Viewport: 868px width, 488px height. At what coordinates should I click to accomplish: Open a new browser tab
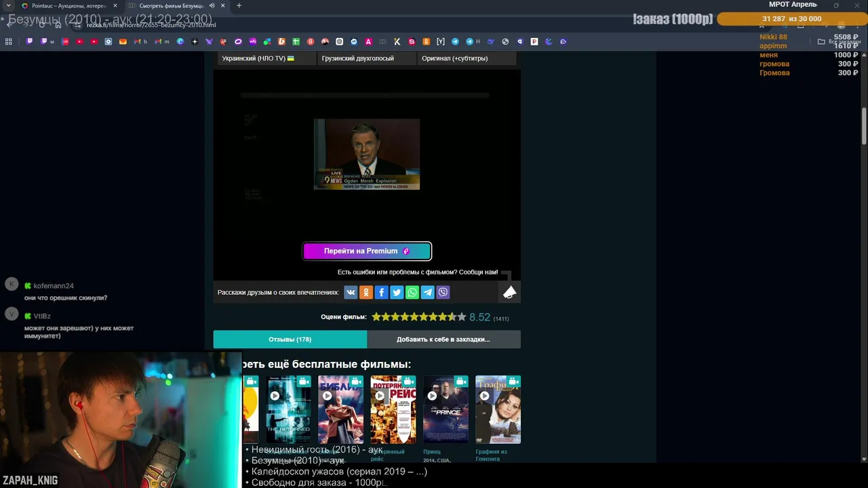[x=239, y=5]
